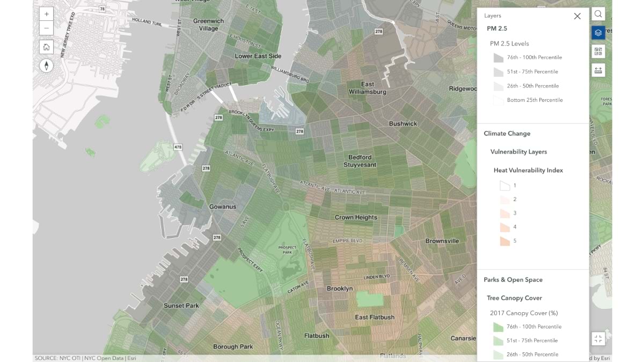
Task: Click the Crown Heights map label
Action: 356,217
